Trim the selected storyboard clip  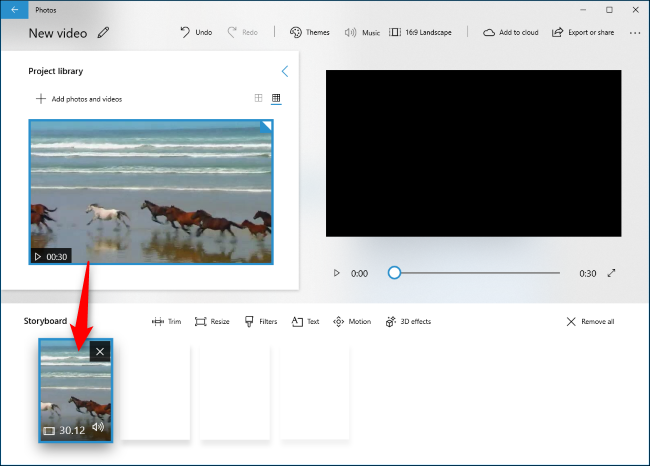[x=166, y=322]
